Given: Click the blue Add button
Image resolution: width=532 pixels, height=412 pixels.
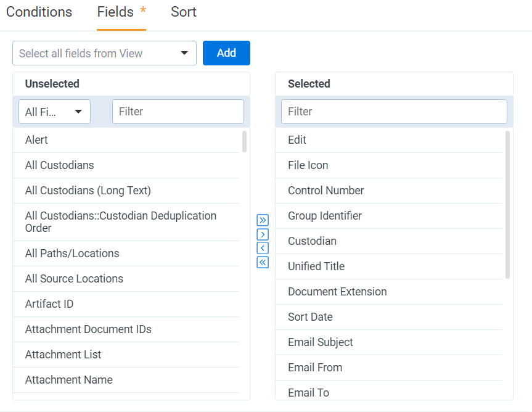Looking at the screenshot, I should pos(226,53).
